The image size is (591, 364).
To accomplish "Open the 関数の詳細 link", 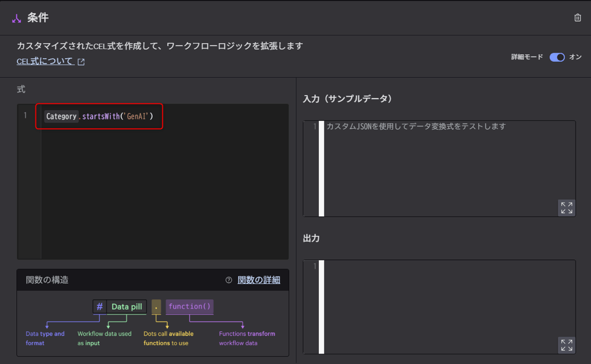I will (x=257, y=280).
